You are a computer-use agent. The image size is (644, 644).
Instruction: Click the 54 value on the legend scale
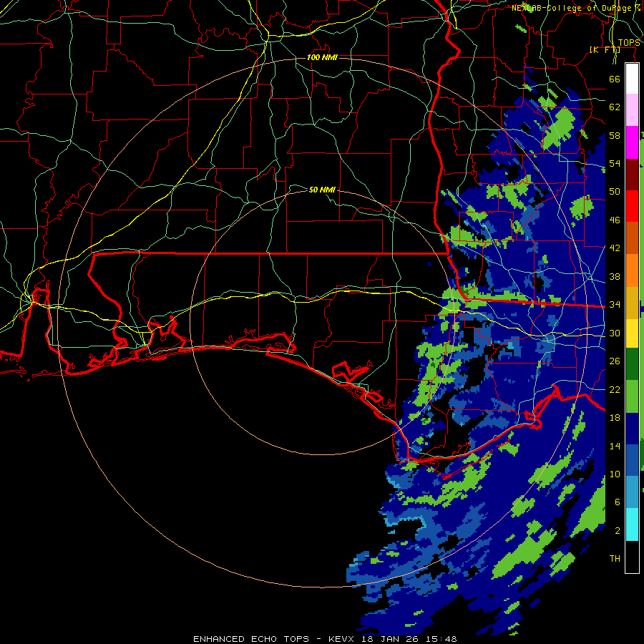pyautogui.click(x=615, y=164)
